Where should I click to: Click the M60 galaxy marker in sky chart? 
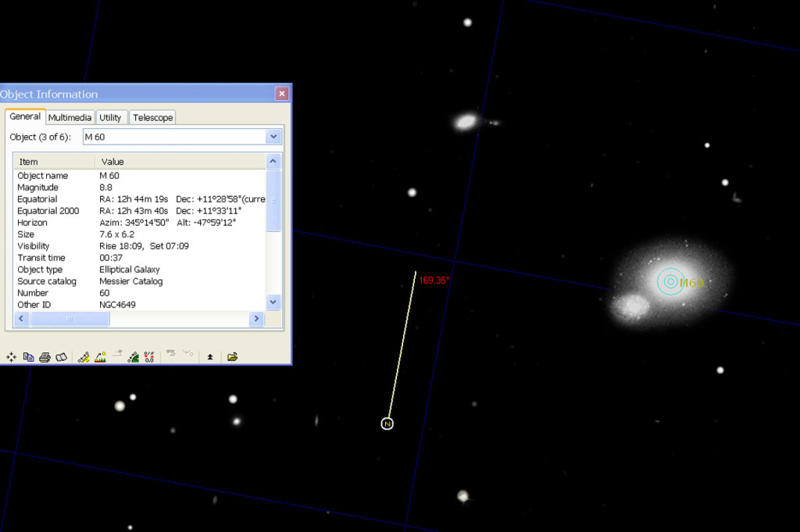(x=670, y=282)
